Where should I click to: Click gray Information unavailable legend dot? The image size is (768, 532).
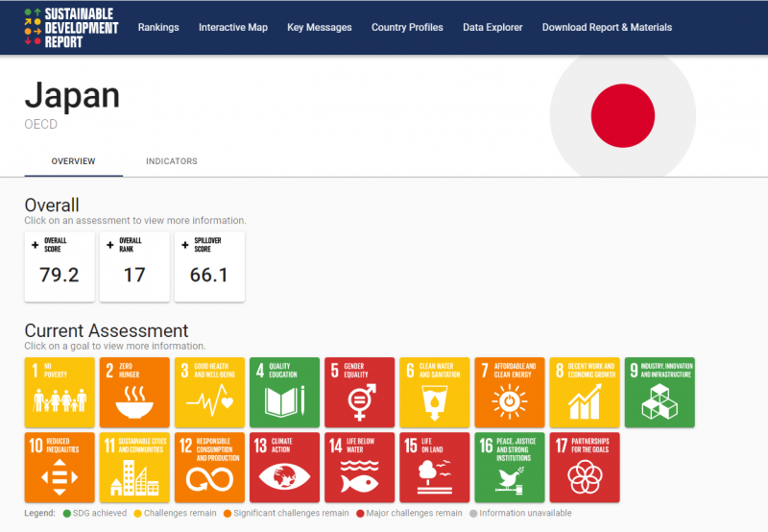473,514
